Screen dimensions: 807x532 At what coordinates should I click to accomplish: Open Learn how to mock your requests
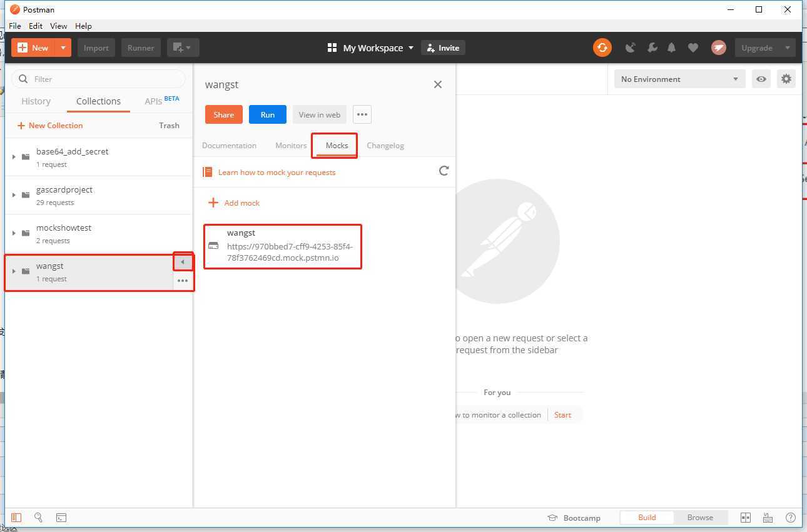277,173
